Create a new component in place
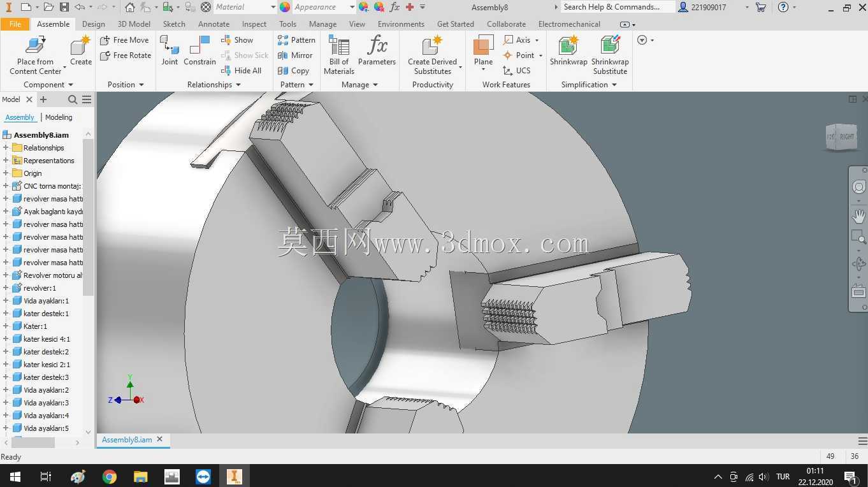 (x=81, y=51)
